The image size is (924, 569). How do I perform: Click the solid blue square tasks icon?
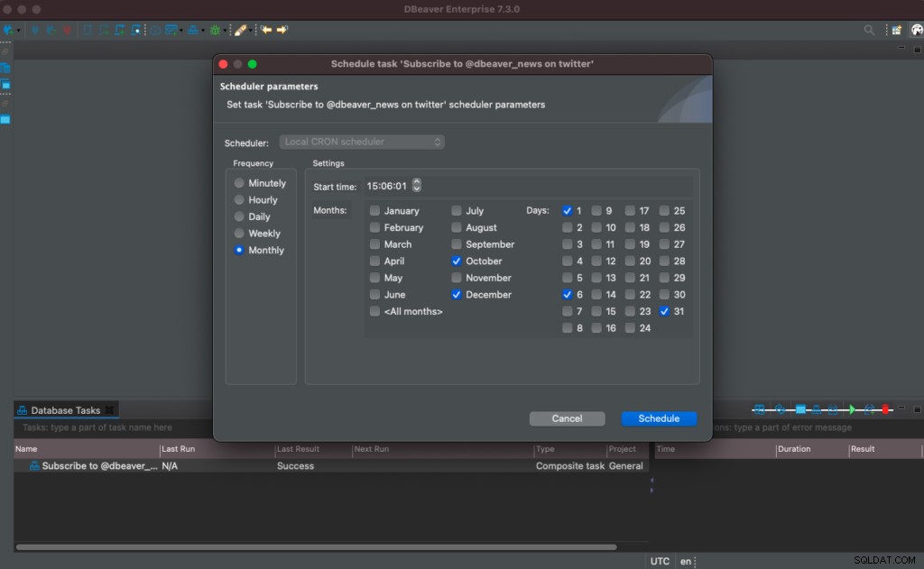800,409
